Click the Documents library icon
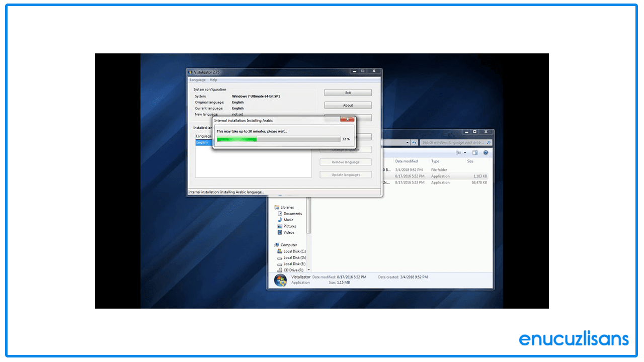Screen dimensions: 644x362 (280, 214)
